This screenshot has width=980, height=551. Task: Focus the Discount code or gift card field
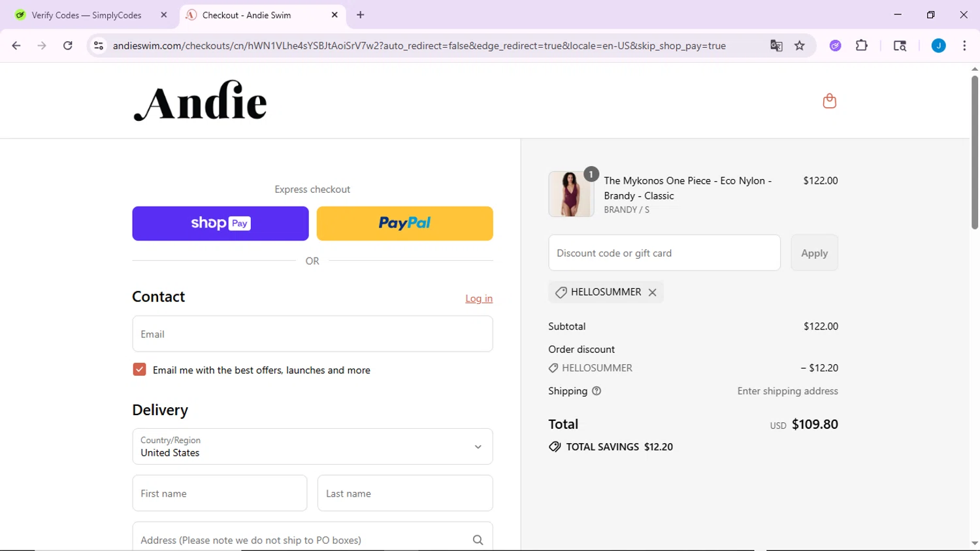tap(664, 253)
